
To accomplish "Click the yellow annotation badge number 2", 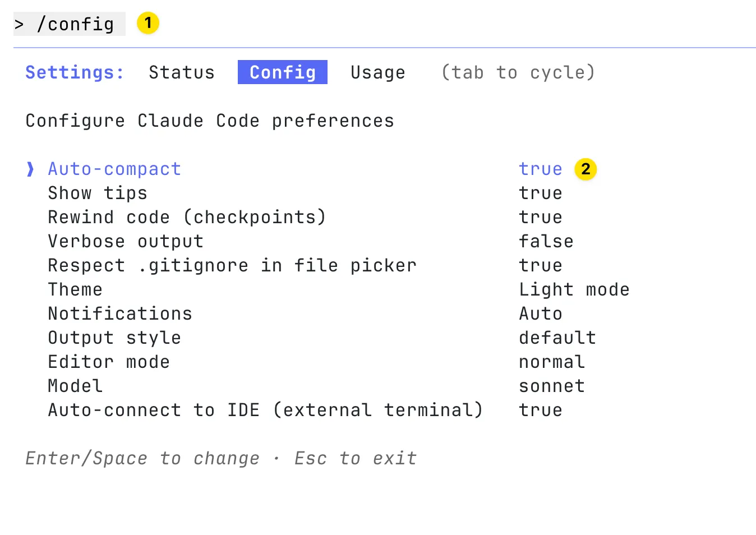I will 586,169.
